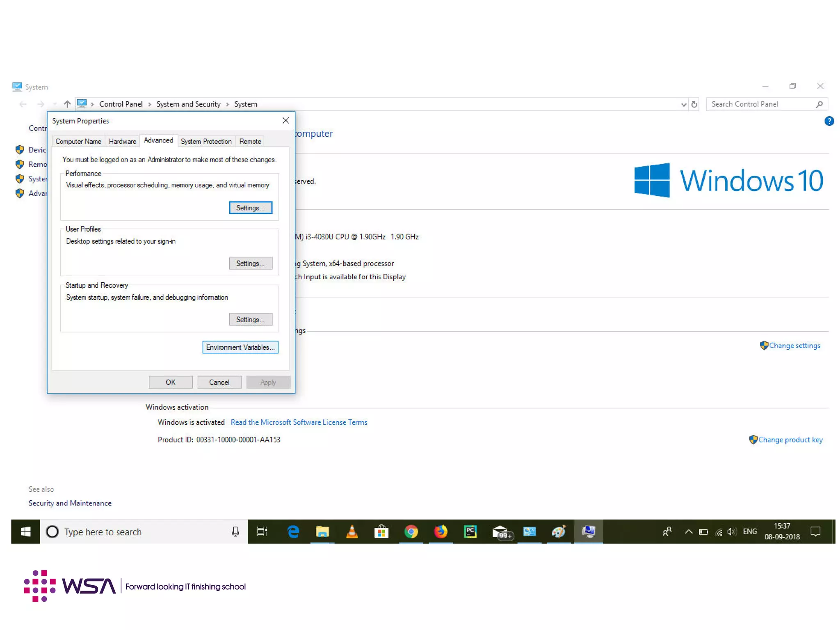
Task: Open Microsoft Store from taskbar
Action: [381, 531]
